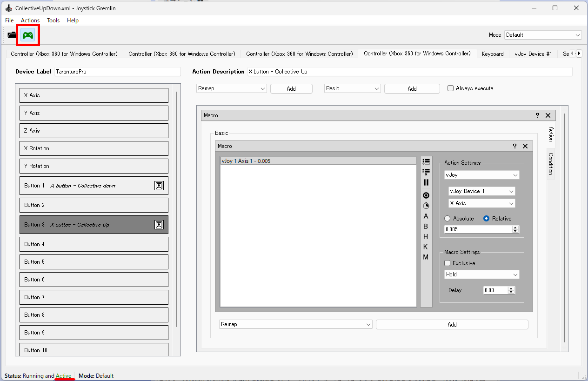Screen dimensions: 588x381
Task: Click Add button next to Basic dropdown
Action: pos(412,89)
